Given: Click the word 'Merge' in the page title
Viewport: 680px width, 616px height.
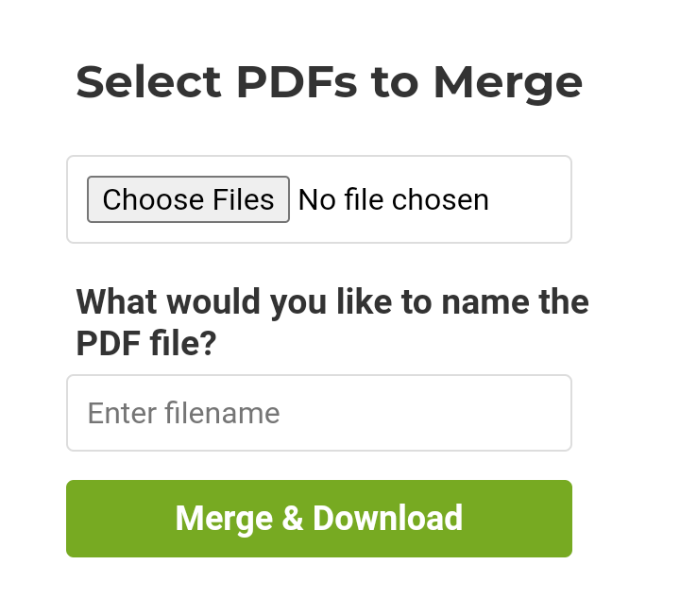Looking at the screenshot, I should click(x=507, y=82).
